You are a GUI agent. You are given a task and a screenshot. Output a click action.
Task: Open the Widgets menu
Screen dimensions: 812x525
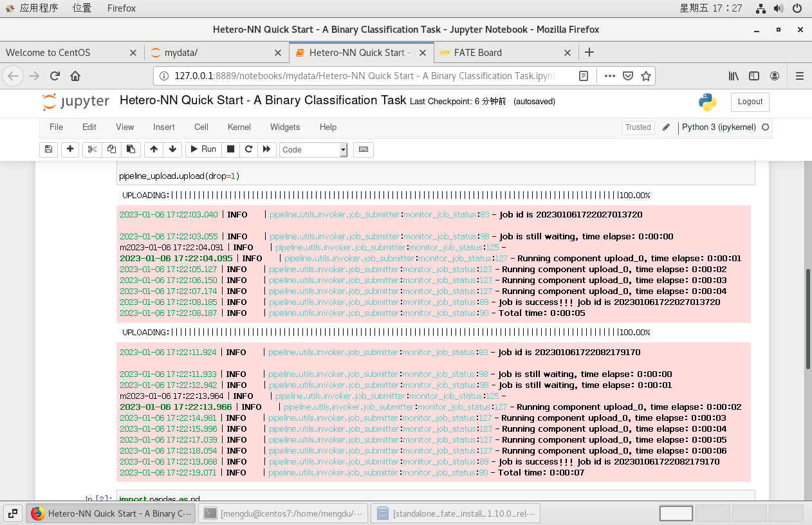(x=285, y=127)
